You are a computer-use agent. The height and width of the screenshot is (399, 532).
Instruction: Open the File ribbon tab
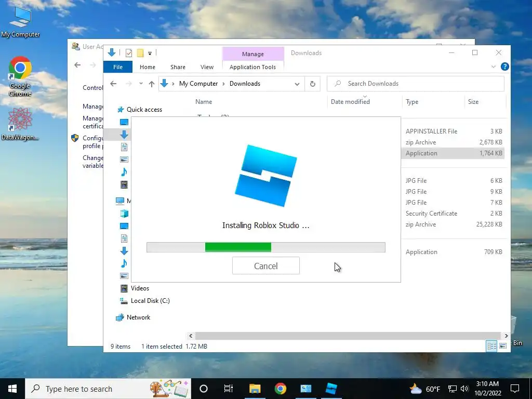tap(118, 67)
